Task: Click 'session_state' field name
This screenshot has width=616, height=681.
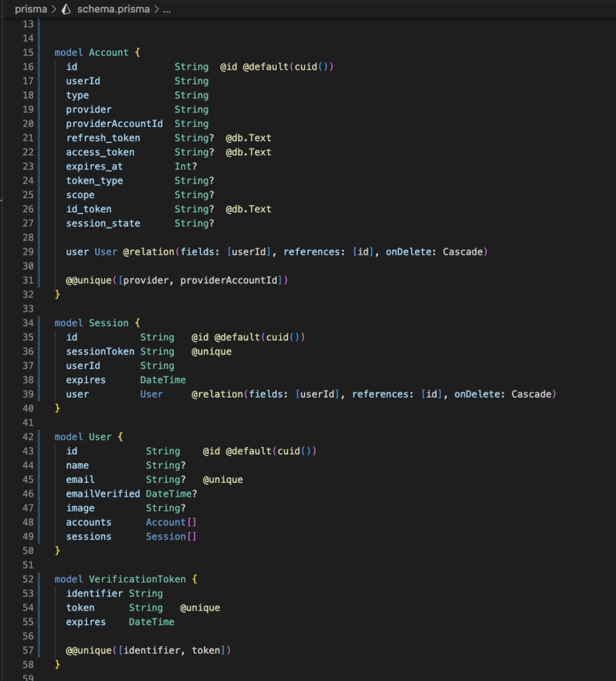Action: click(x=103, y=223)
